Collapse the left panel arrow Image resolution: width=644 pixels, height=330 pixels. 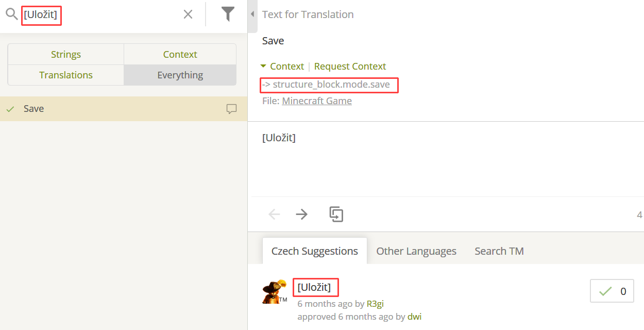point(252,14)
